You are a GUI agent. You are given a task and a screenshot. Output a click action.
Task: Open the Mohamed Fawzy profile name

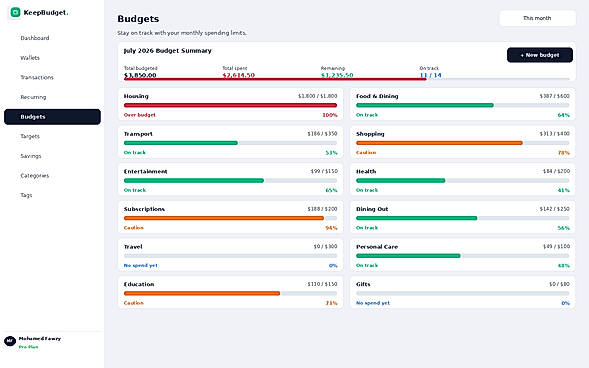pos(40,338)
